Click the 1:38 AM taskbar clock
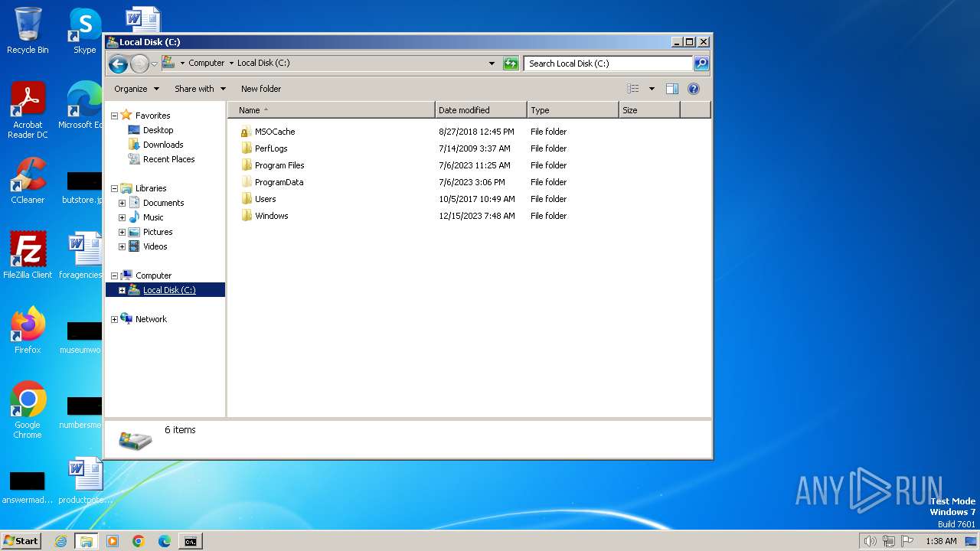 (941, 541)
